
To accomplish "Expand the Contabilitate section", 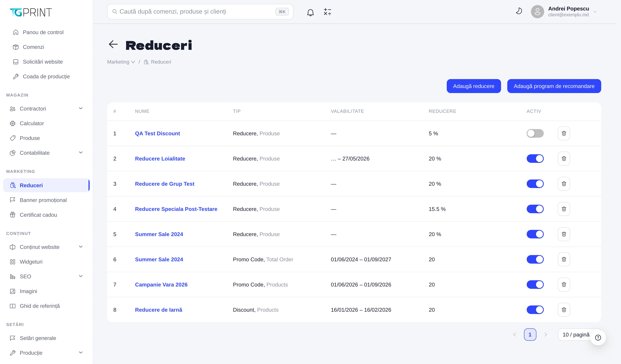I will pos(46,153).
